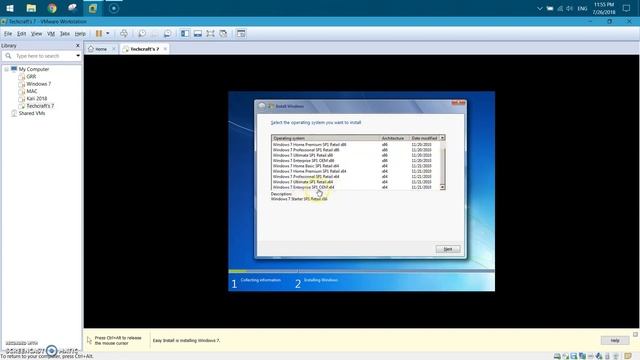Select the Kali 2018 virtual machine
Screen dimensions: 640x360
[37, 99]
